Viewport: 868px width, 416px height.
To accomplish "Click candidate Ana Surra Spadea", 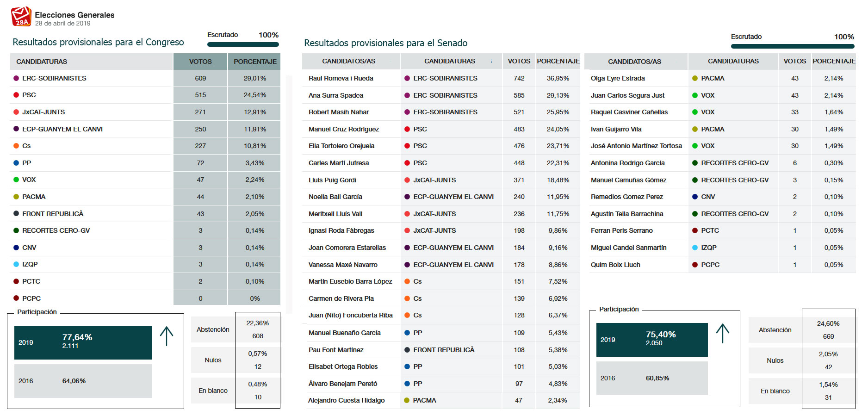I will (336, 95).
